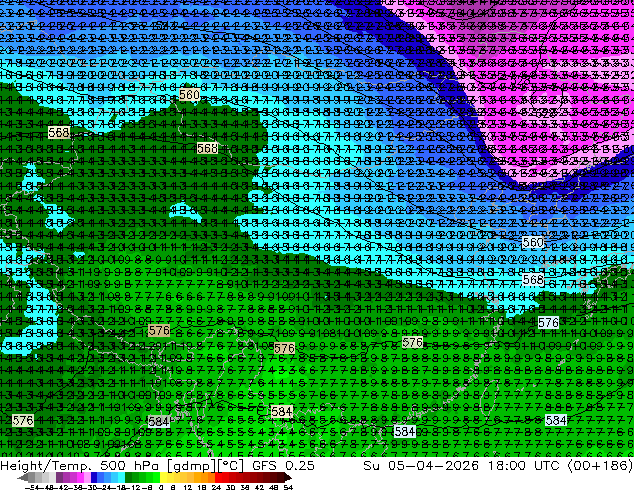Click the grey arrow end of the color bar
634x490 pixels.
click(x=23, y=478)
